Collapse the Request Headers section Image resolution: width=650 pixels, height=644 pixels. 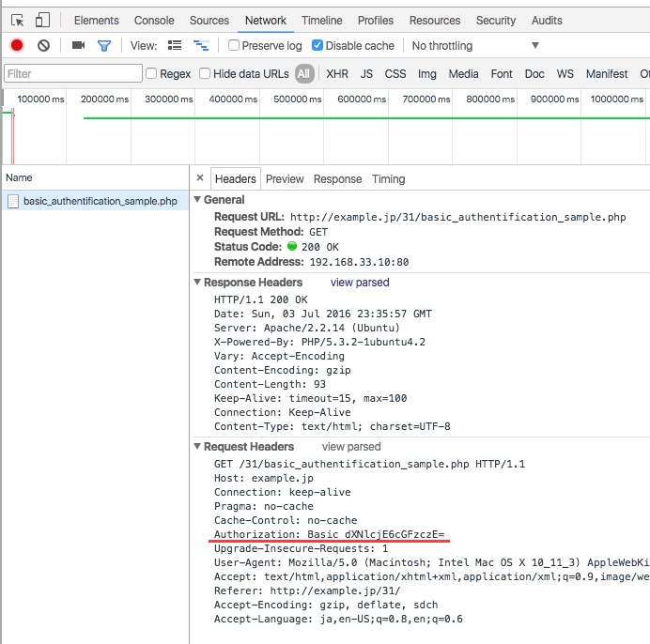(198, 446)
